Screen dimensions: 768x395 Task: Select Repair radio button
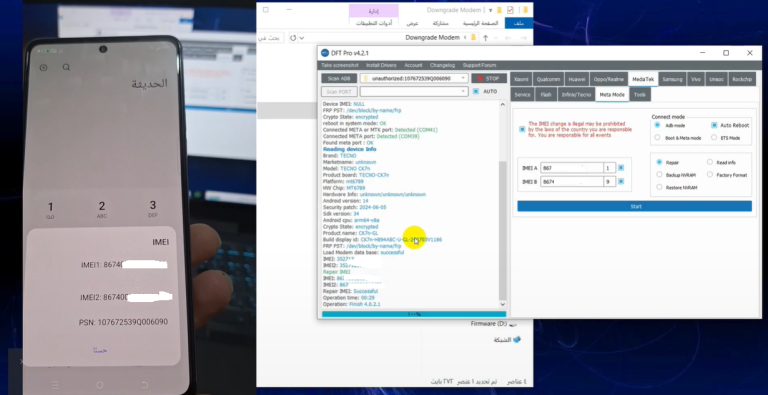click(659, 162)
